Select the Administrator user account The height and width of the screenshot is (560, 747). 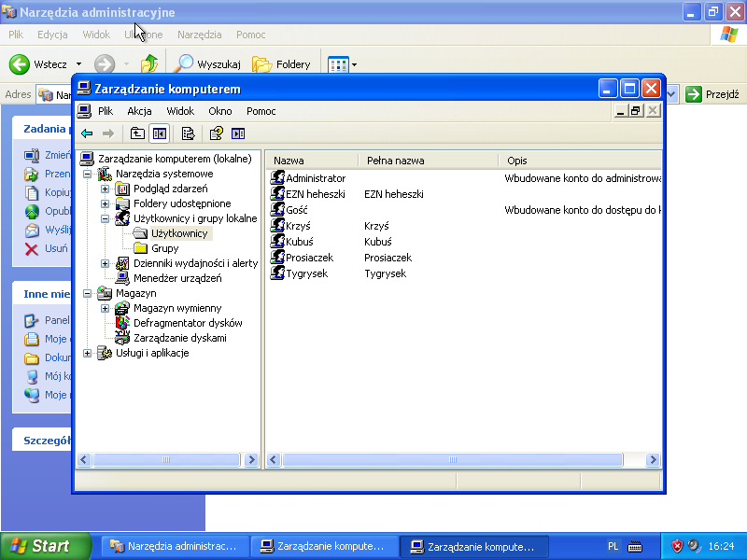[315, 178]
